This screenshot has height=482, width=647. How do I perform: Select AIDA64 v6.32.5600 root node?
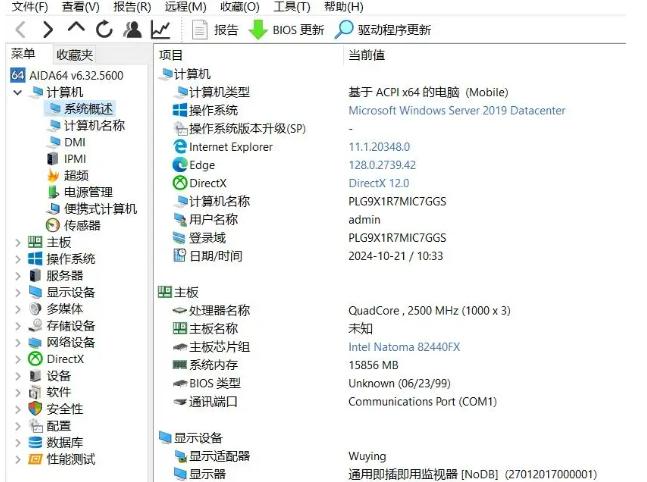tap(66, 76)
